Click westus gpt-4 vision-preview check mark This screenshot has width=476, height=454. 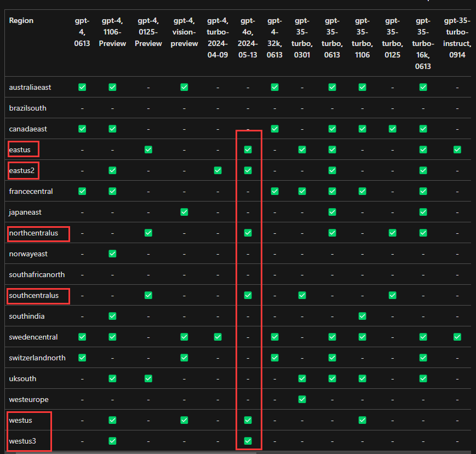[184, 420]
